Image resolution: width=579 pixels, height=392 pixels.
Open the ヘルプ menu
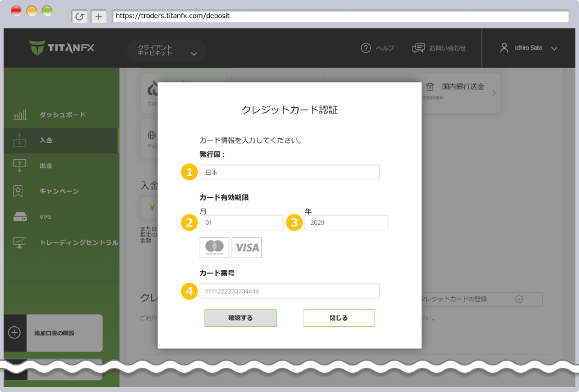(378, 47)
